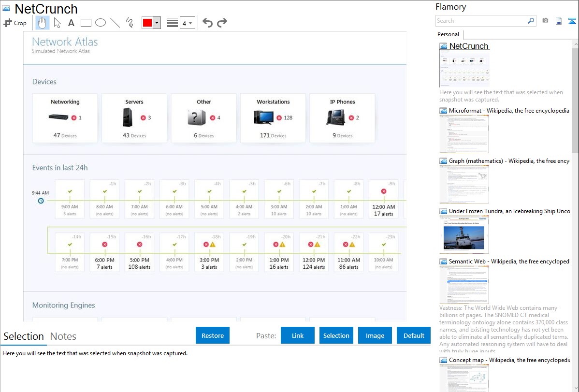This screenshot has width=579, height=392.
Task: Click the red color swatch
Action: pyautogui.click(x=147, y=23)
